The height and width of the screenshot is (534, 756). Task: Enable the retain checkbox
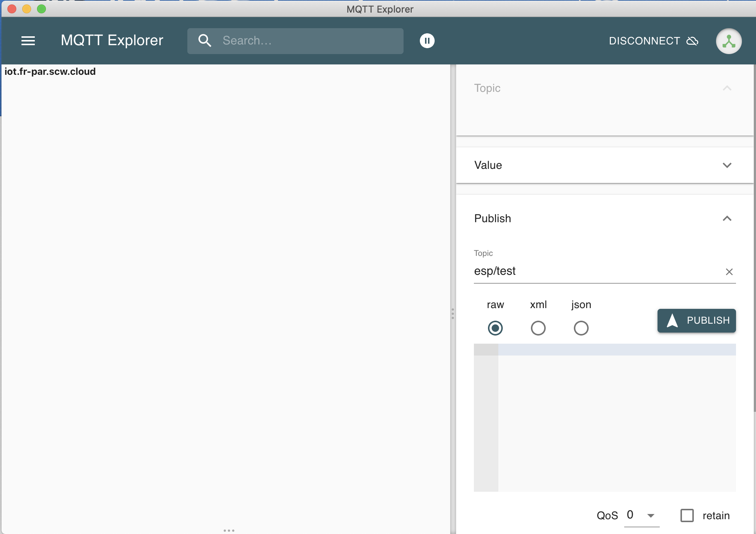point(687,515)
